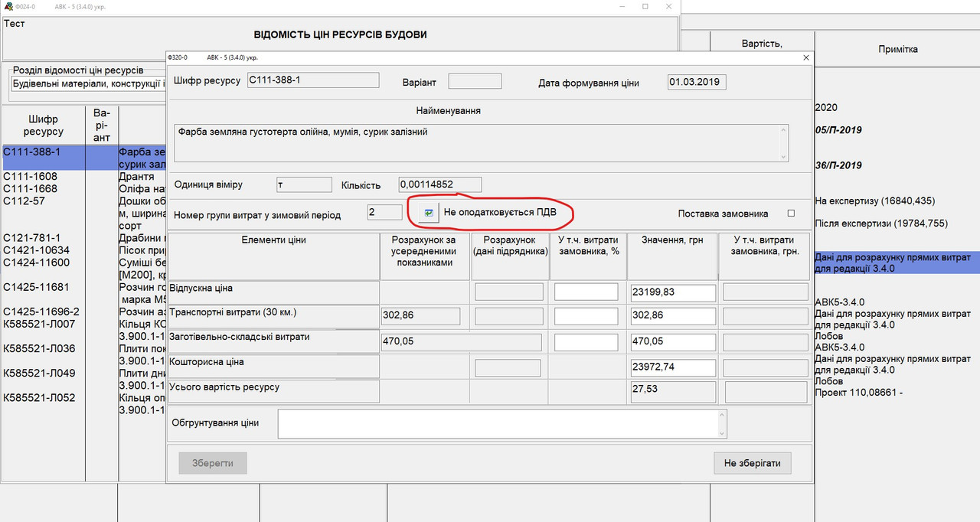The width and height of the screenshot is (980, 522).
Task: Click the 'Не зберігати' button
Action: click(752, 463)
